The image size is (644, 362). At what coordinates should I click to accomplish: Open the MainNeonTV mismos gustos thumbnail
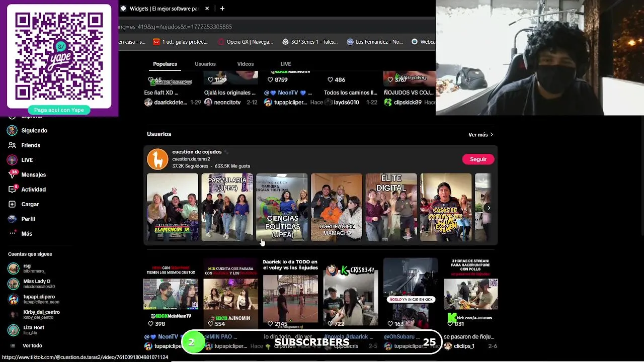171,293
